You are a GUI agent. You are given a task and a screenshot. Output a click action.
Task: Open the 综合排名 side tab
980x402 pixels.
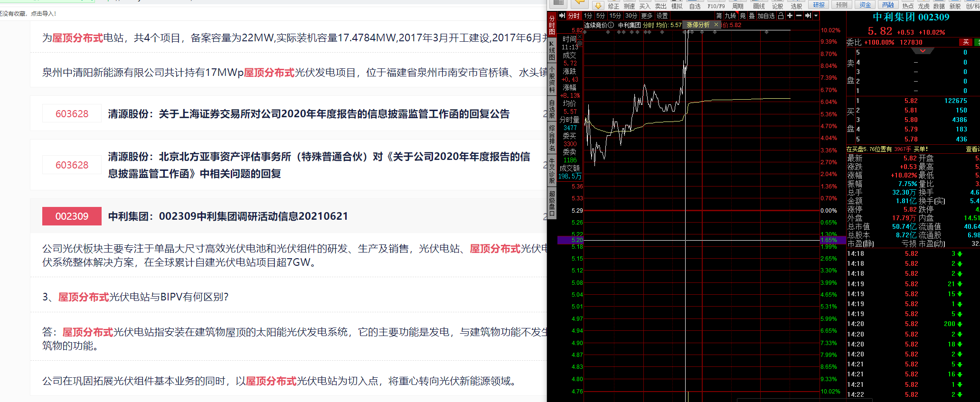click(552, 138)
